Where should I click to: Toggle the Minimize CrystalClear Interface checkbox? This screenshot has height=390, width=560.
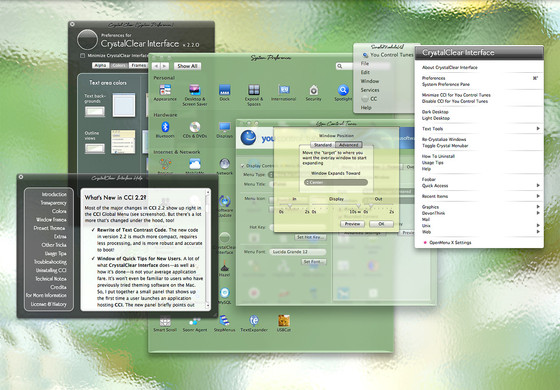click(x=82, y=56)
